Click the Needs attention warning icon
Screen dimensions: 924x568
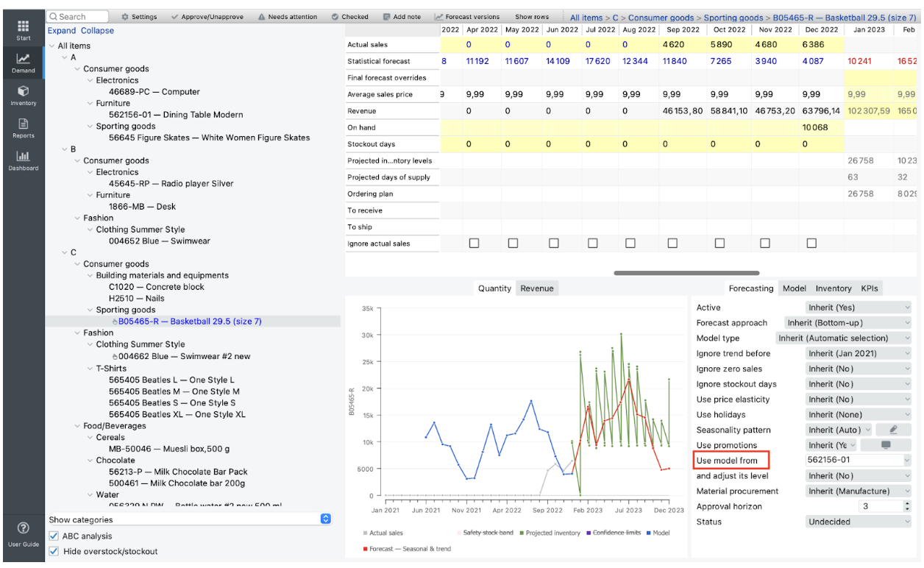point(263,17)
